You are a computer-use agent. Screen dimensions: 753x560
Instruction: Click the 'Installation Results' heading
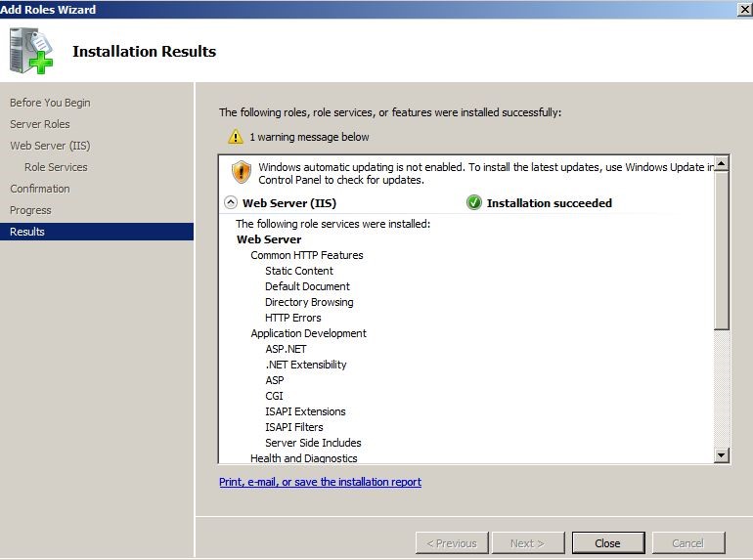[144, 52]
